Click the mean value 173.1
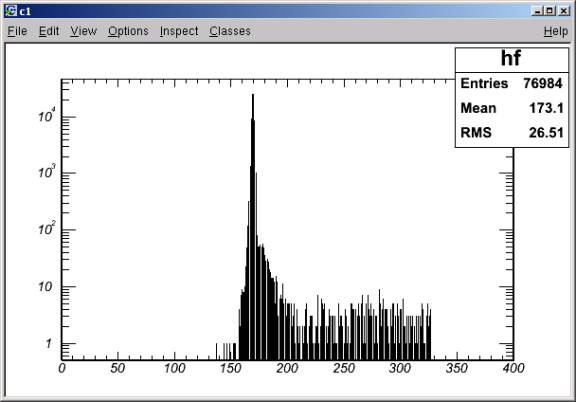Viewport: 576px width, 402px height. (x=546, y=108)
